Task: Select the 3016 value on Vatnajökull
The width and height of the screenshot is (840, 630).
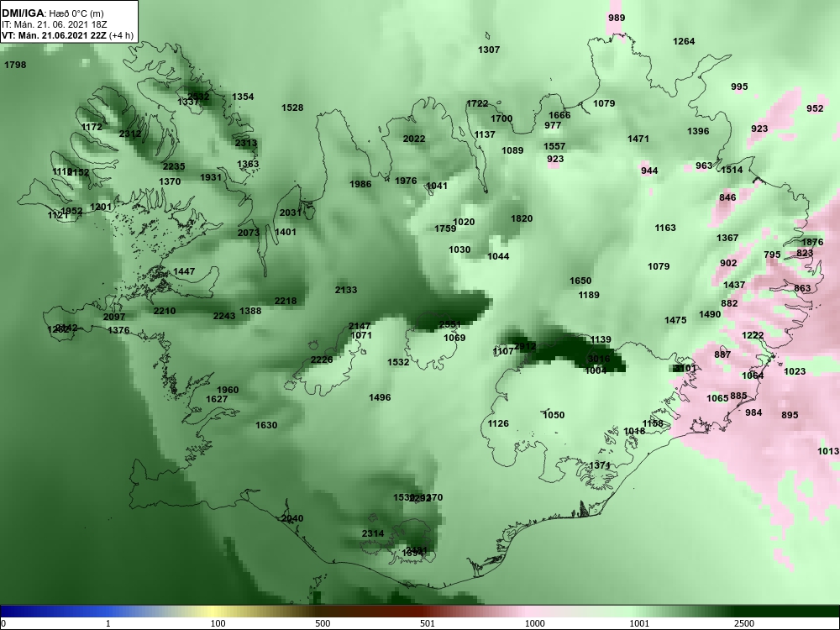Action: coord(598,360)
